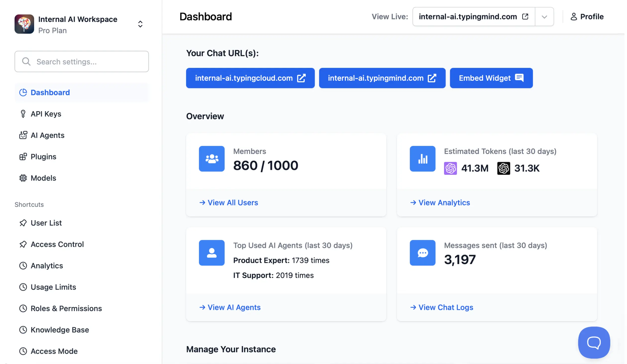
Task: Expand the internal-ai.typingmind.com external link
Action: [525, 16]
